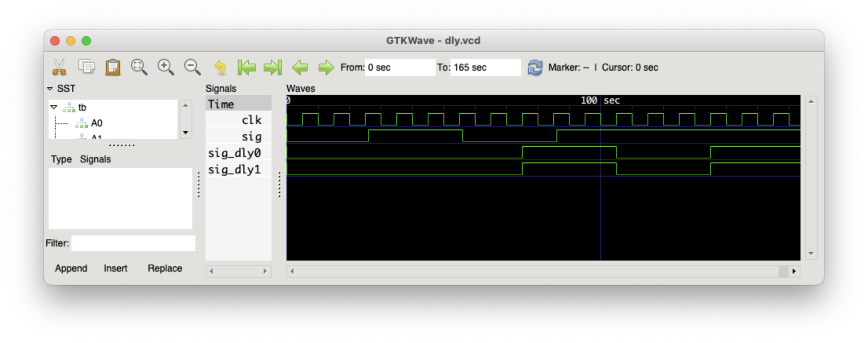Viewport: 868px width, 343px height.
Task: Click the From time input field
Action: coord(400,68)
